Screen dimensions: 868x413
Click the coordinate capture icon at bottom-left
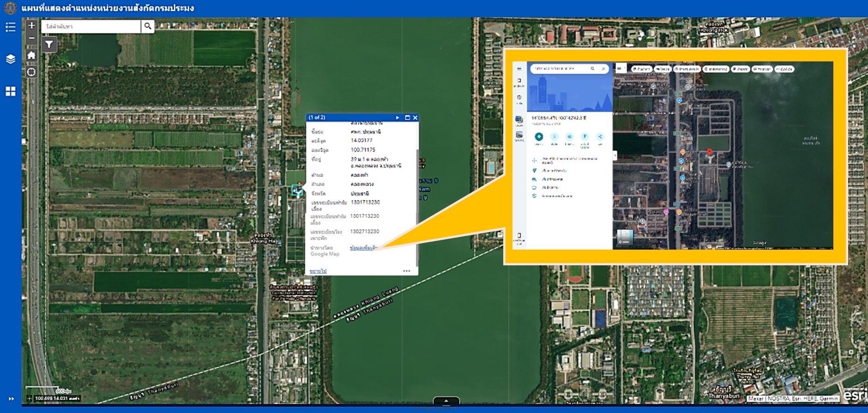click(x=30, y=398)
